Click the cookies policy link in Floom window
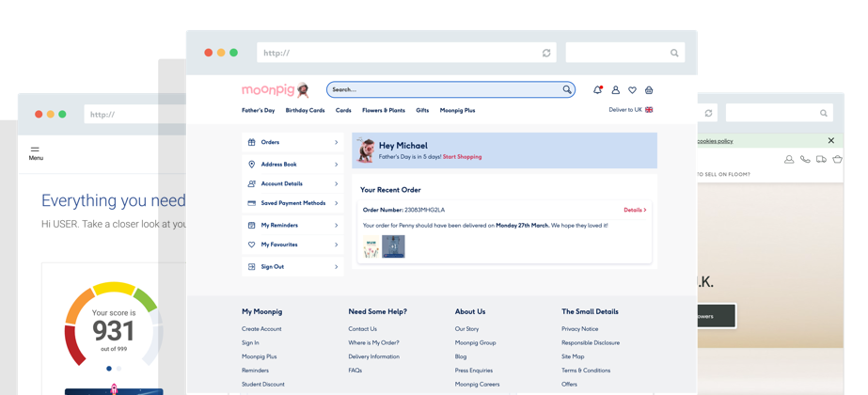The width and height of the screenshot is (868, 395). point(715,141)
